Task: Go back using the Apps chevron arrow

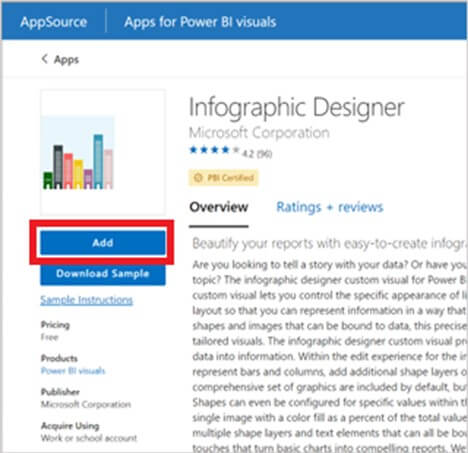Action: [x=44, y=59]
